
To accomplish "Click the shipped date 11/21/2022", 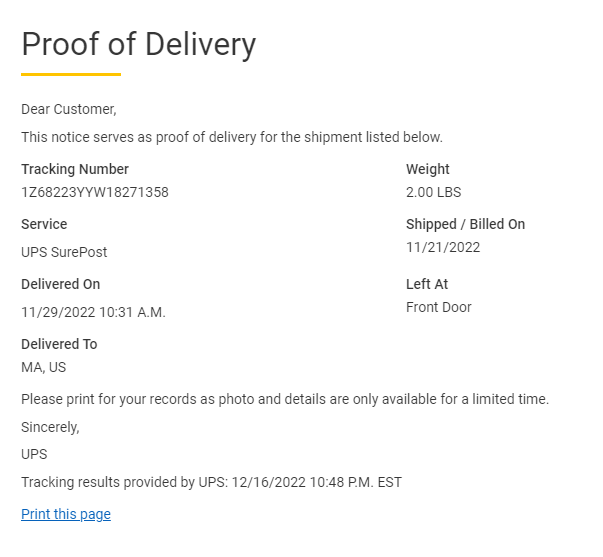I will click(x=443, y=247).
